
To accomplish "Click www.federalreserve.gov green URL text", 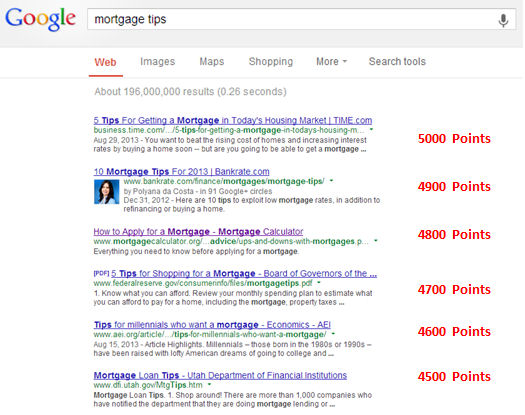I will coord(203,283).
